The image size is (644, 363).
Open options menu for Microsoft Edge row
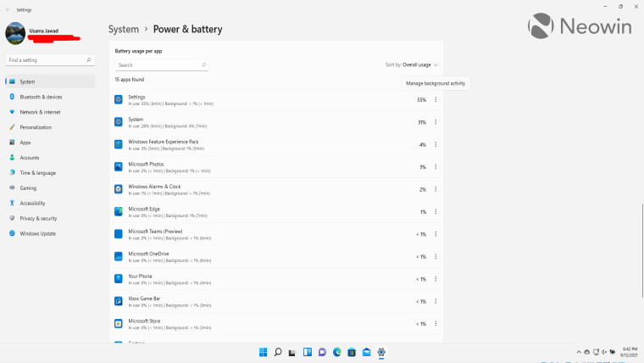(436, 212)
